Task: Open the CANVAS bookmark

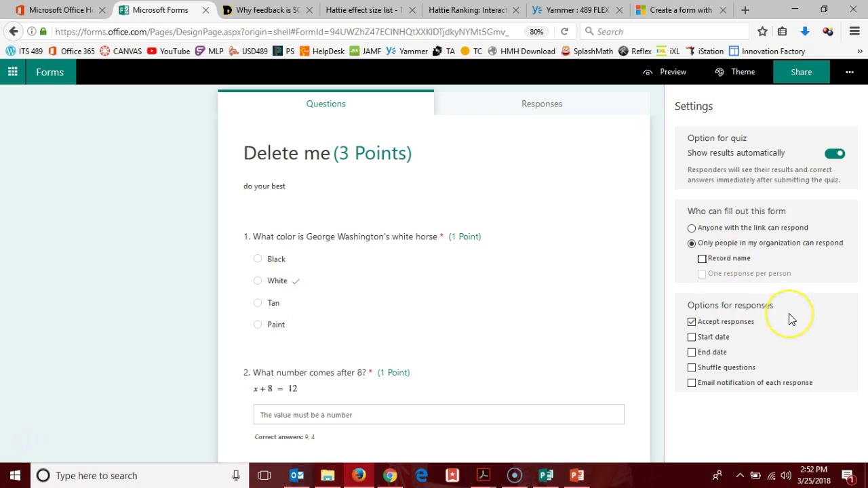Action: 121,52
